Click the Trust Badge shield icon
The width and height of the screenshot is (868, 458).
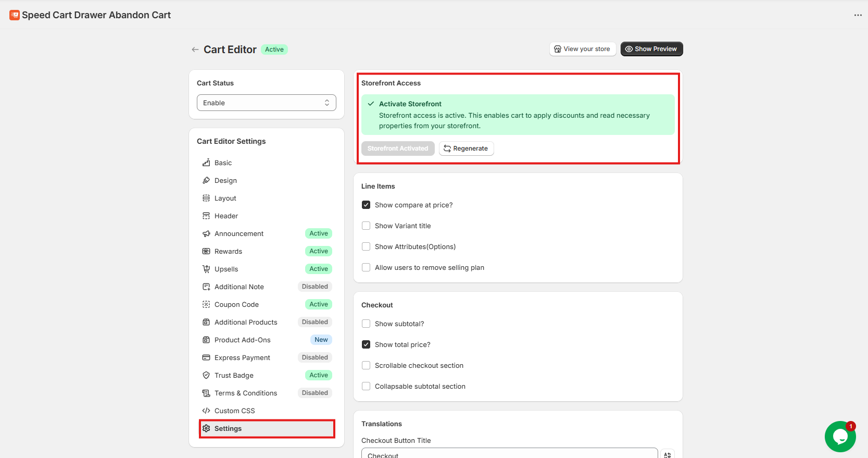click(x=206, y=375)
